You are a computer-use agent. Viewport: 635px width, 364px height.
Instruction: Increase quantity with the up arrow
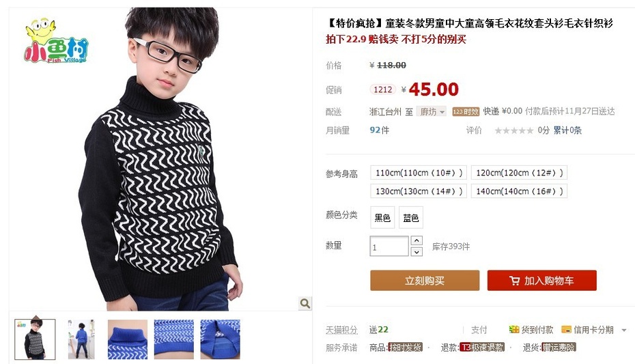[x=417, y=240]
